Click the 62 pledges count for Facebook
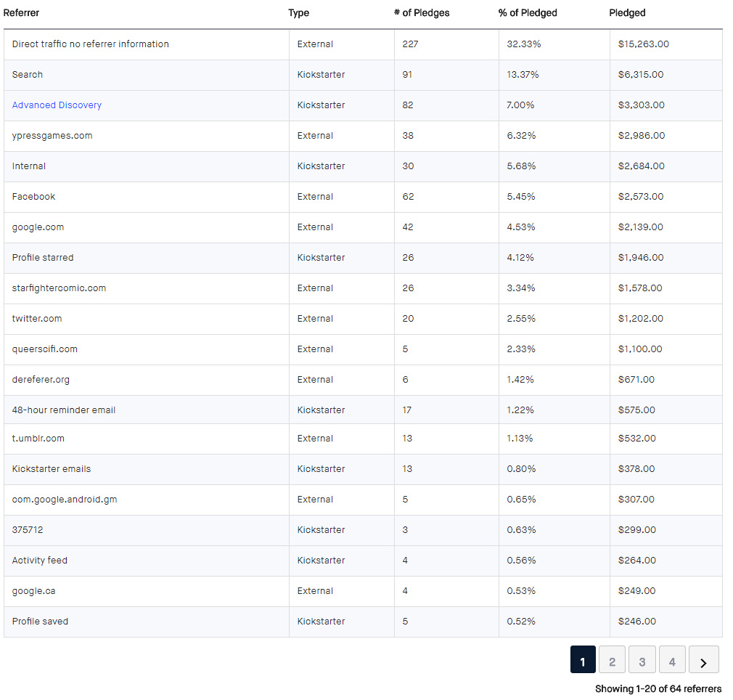 pos(408,197)
